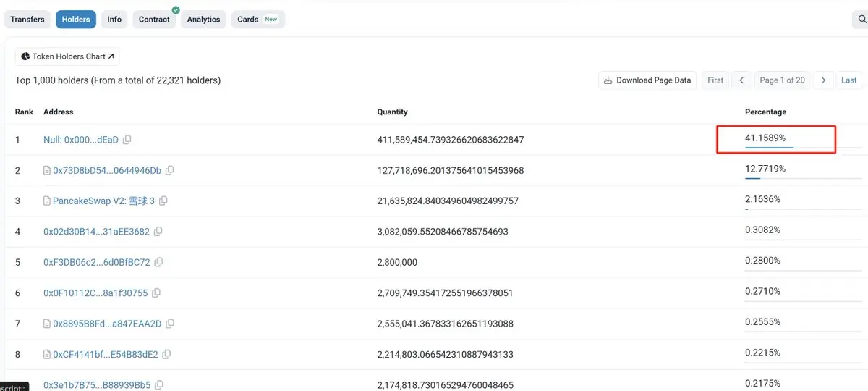Open Null: 0x000...dEaD address
The width and height of the screenshot is (868, 391).
pyautogui.click(x=81, y=140)
